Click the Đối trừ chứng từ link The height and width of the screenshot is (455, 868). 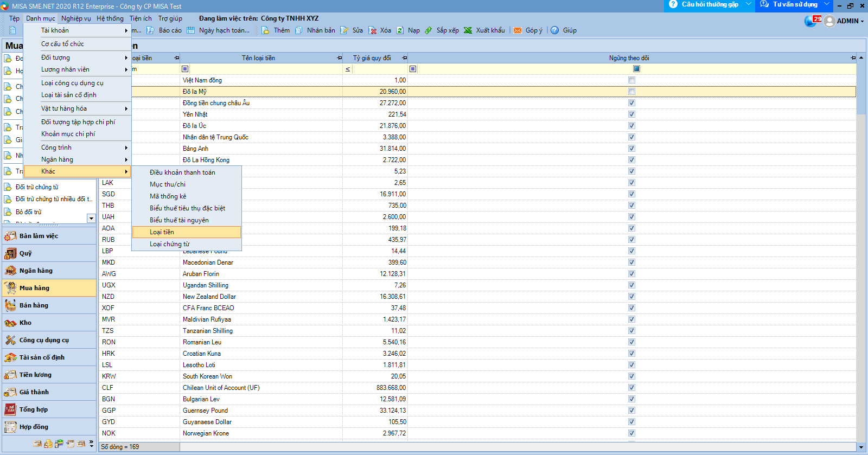point(37,187)
